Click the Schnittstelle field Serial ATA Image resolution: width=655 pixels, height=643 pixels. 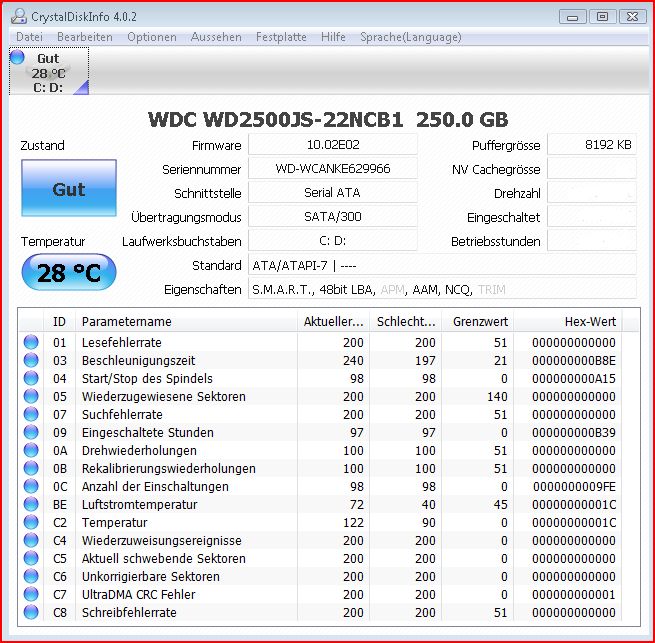pyautogui.click(x=333, y=193)
